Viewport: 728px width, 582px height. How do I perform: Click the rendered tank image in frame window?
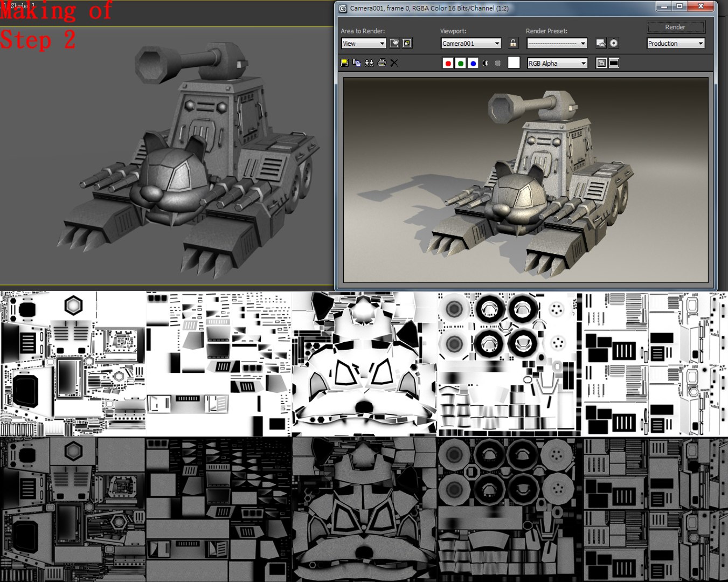(526, 180)
